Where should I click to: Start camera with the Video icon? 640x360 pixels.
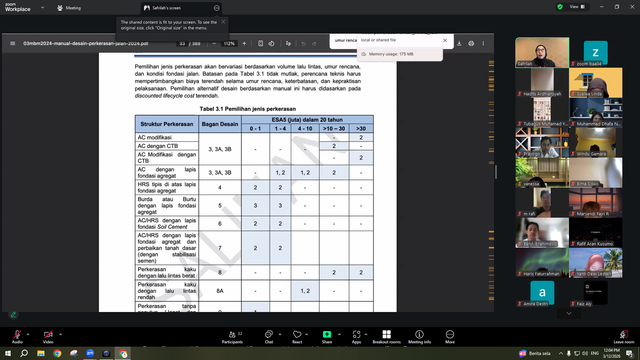48,334
